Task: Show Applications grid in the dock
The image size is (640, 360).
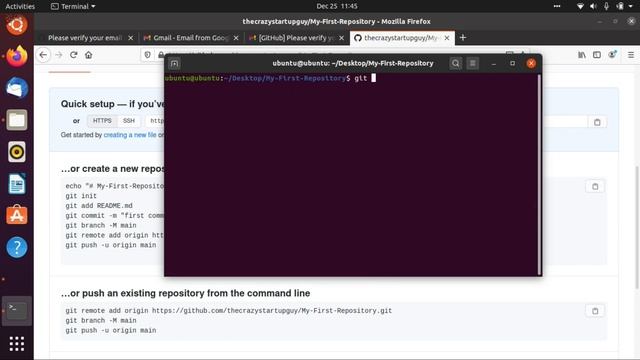Action: point(17,344)
